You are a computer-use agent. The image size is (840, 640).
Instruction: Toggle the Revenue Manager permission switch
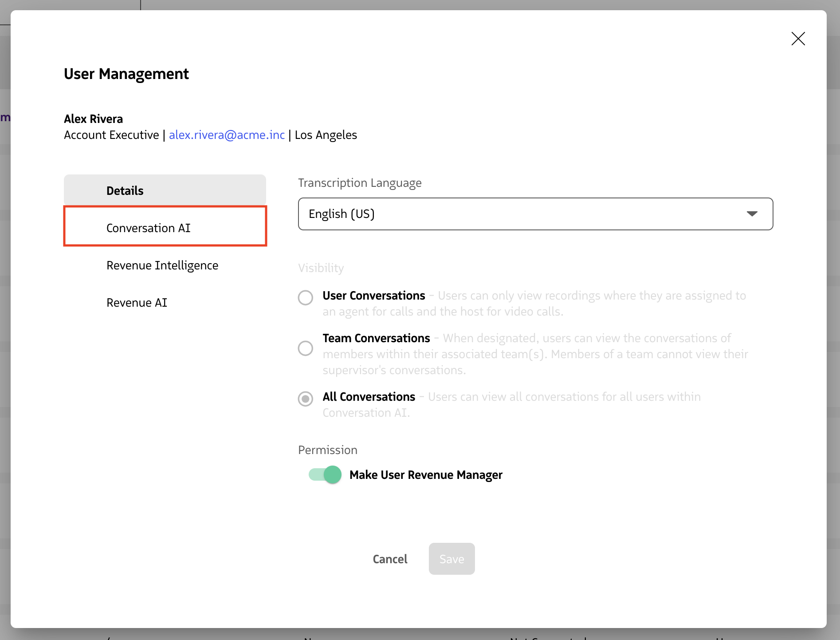pyautogui.click(x=324, y=474)
